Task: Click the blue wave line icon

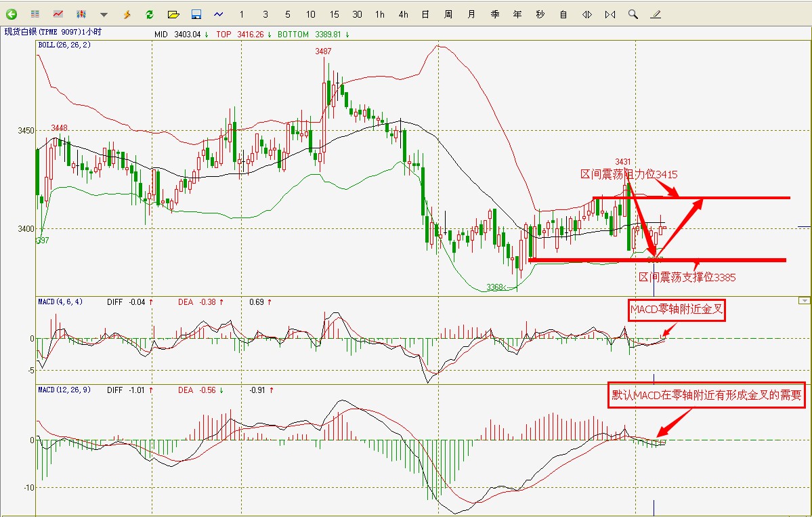Action: 219,14
